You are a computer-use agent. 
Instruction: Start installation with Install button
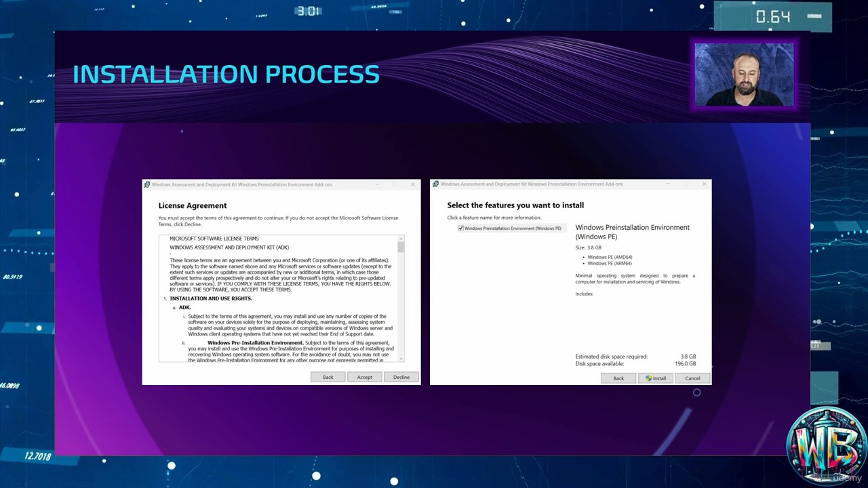655,378
